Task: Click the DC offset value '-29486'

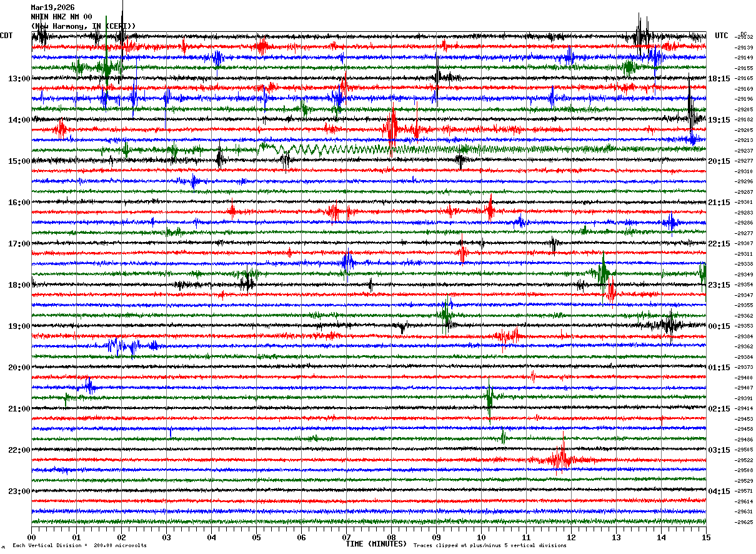Action: 744,440
